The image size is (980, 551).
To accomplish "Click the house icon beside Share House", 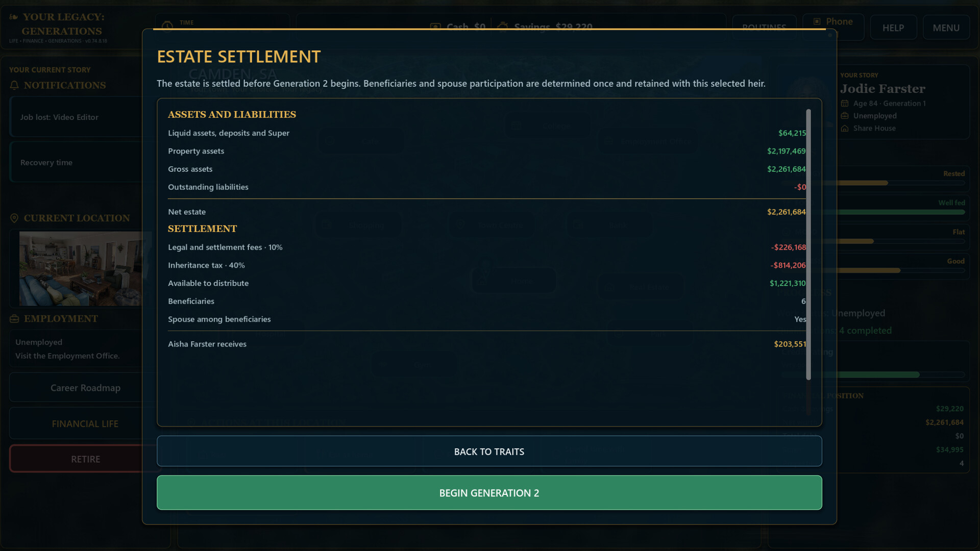I will tap(845, 129).
